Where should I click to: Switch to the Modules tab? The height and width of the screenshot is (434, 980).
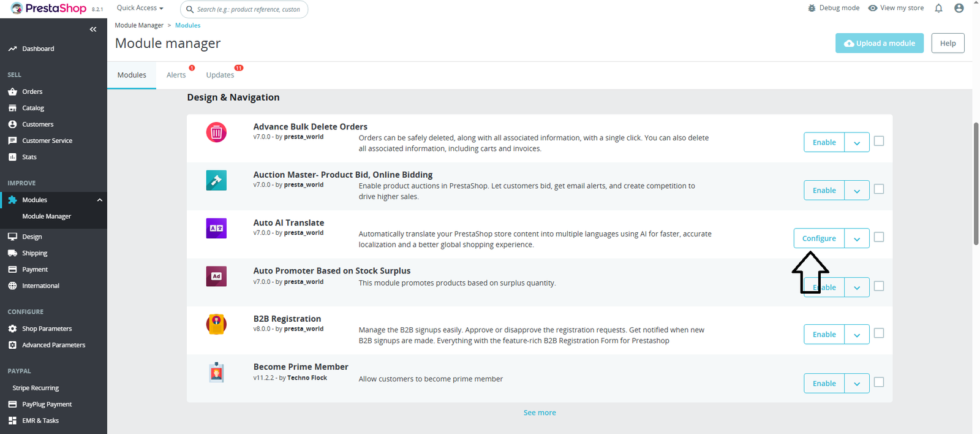(x=132, y=75)
